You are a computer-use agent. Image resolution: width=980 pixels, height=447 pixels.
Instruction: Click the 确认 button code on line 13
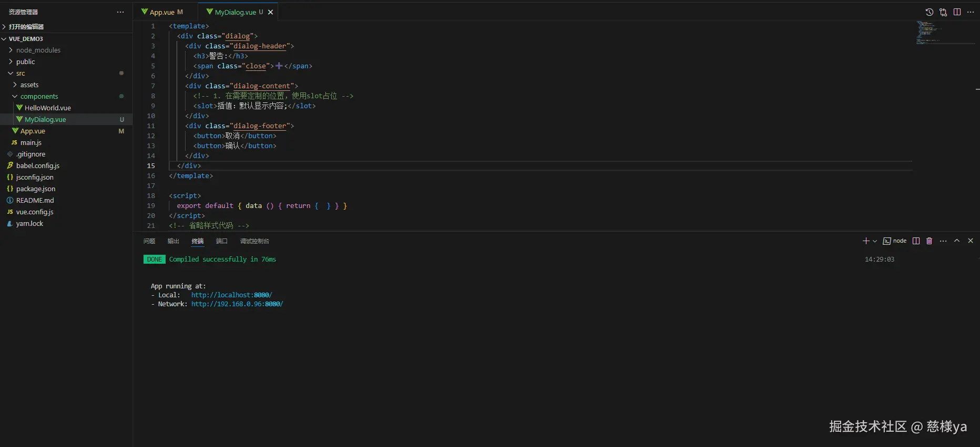(234, 146)
